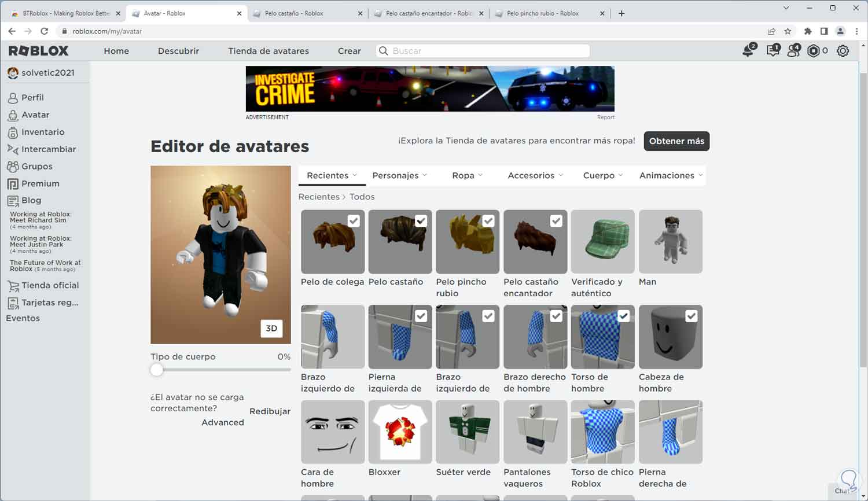Go back with the browser back arrow
The height and width of the screenshot is (501, 868).
click(x=12, y=31)
